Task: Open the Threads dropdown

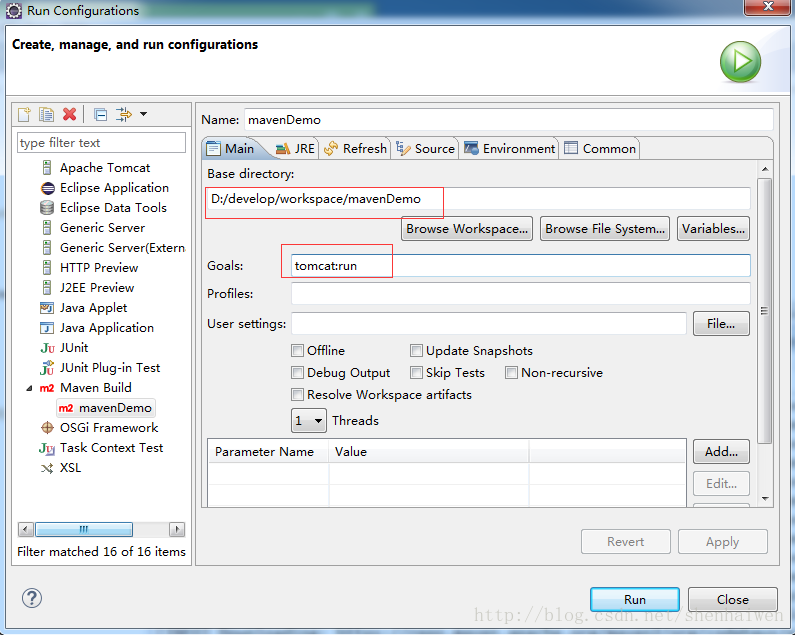Action: (309, 420)
